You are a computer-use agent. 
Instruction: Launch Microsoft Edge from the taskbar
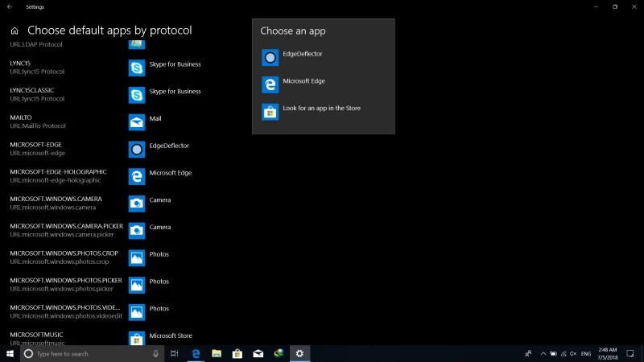pos(196,353)
